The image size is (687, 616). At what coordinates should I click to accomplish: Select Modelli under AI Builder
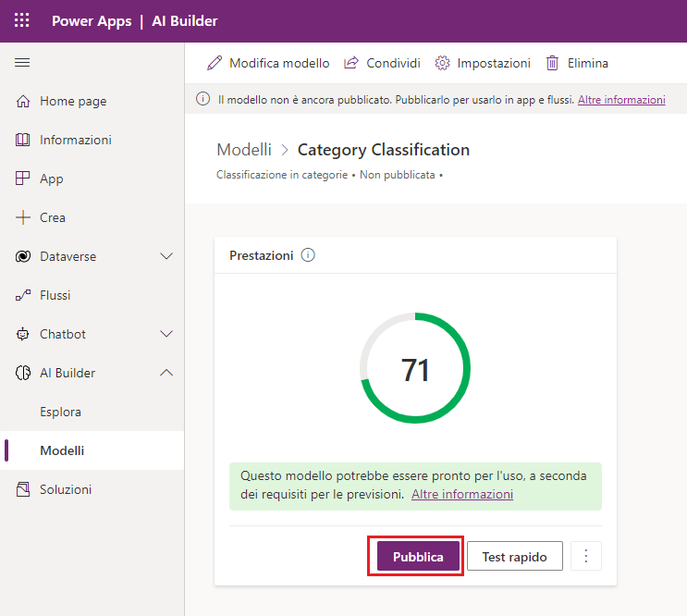92,450
